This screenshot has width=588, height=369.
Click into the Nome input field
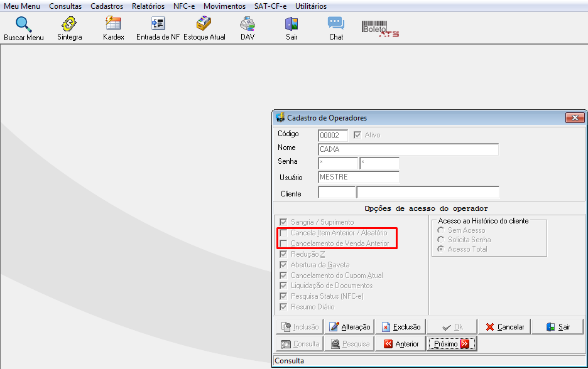click(408, 149)
